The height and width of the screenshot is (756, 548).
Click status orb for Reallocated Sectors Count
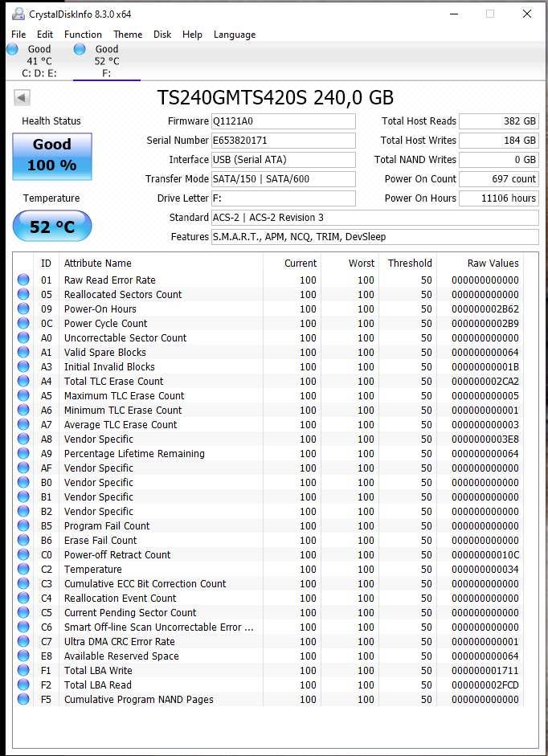click(x=23, y=294)
